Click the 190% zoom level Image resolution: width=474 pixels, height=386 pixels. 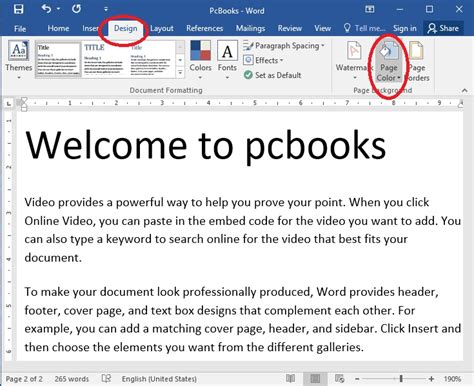(x=452, y=379)
